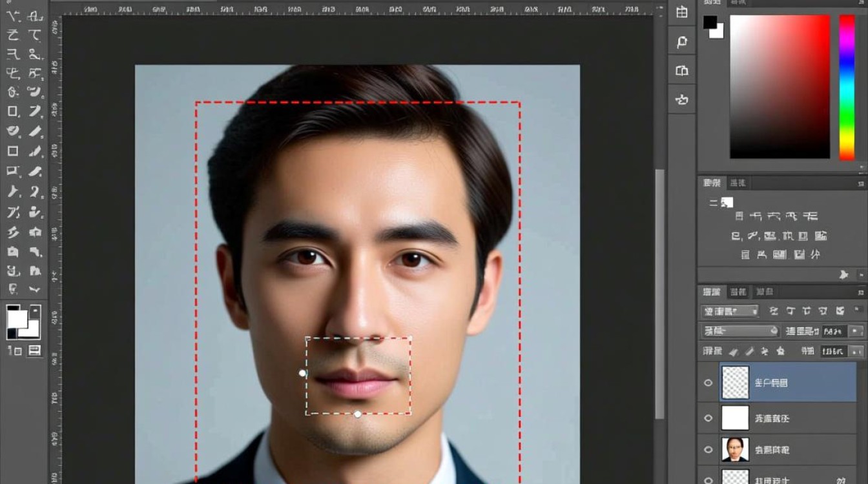Open the arrow beside the layer opacity value
This screenshot has height=484, width=868.
tap(856, 332)
